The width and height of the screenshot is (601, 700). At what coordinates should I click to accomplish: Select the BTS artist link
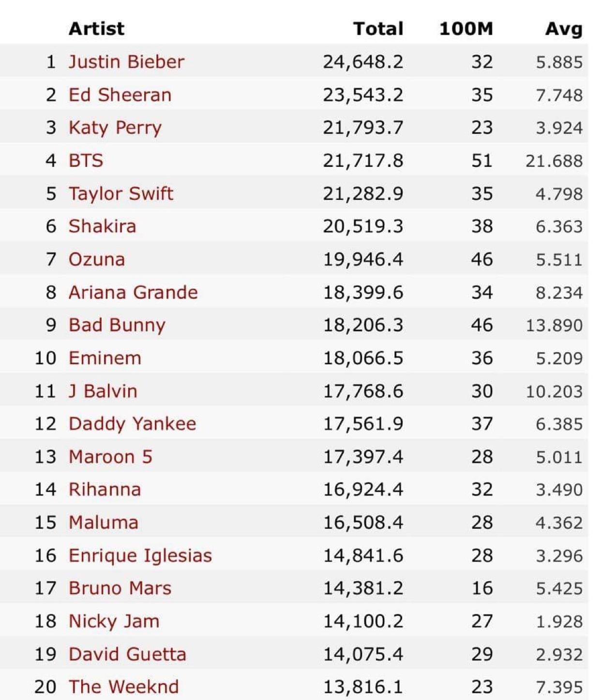click(x=86, y=161)
